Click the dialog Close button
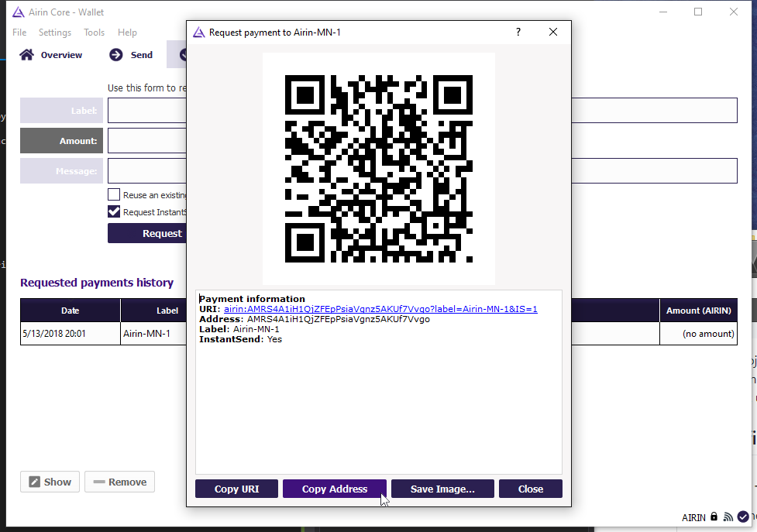The width and height of the screenshot is (757, 532). click(531, 489)
